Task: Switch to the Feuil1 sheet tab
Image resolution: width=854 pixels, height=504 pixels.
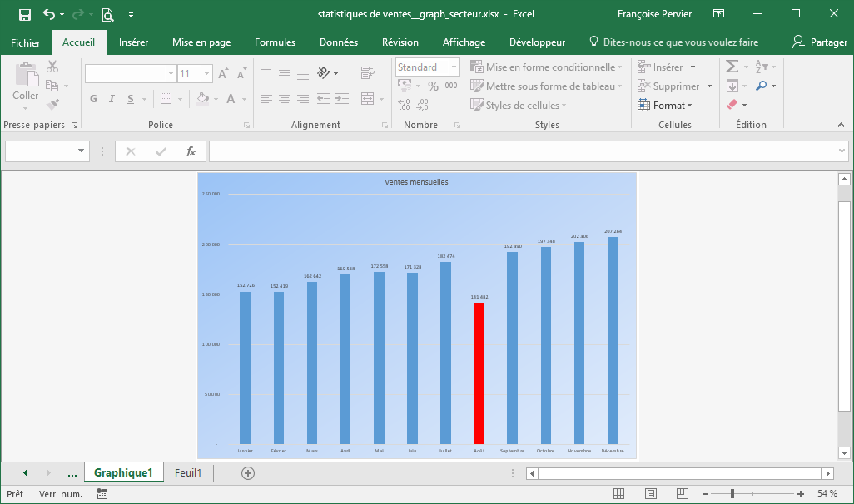Action: coord(188,473)
